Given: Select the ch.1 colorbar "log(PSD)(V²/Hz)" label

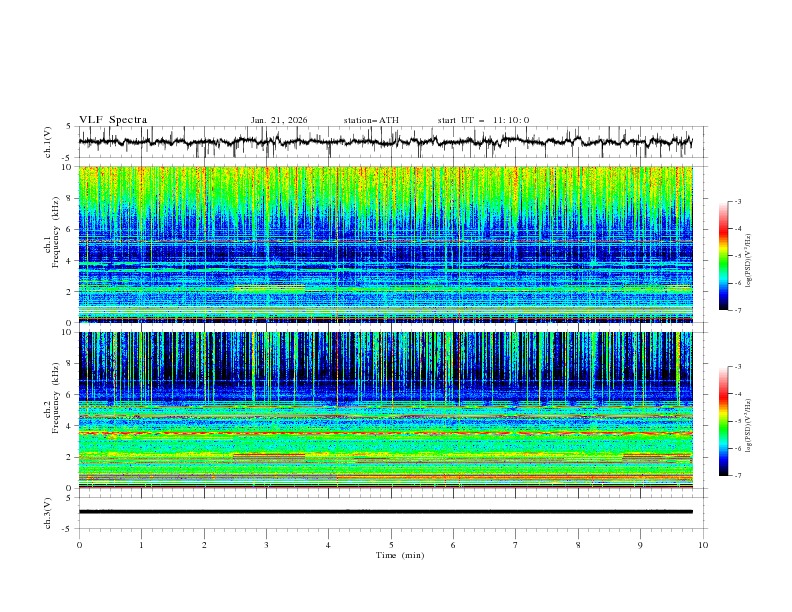Looking at the screenshot, I should click(x=749, y=261).
